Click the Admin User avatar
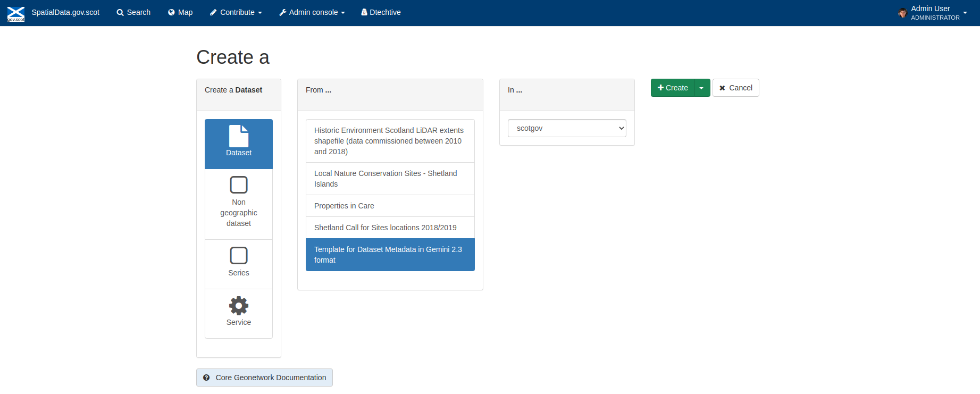The height and width of the screenshot is (394, 980). (902, 13)
